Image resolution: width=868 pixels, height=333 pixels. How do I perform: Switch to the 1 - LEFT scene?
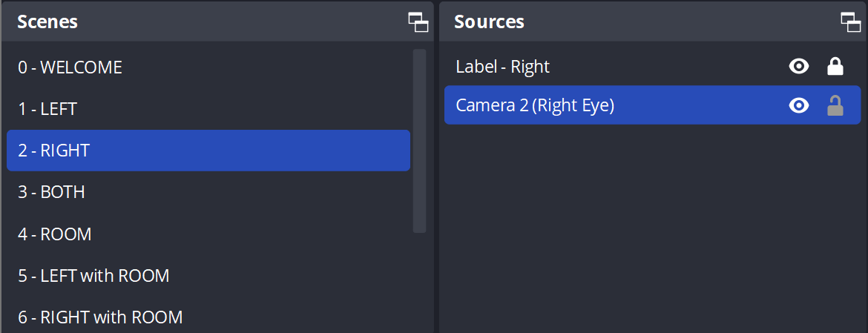[208, 109]
